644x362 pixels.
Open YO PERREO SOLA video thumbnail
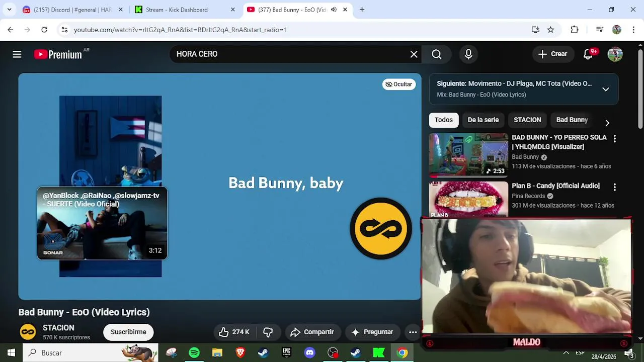click(468, 155)
